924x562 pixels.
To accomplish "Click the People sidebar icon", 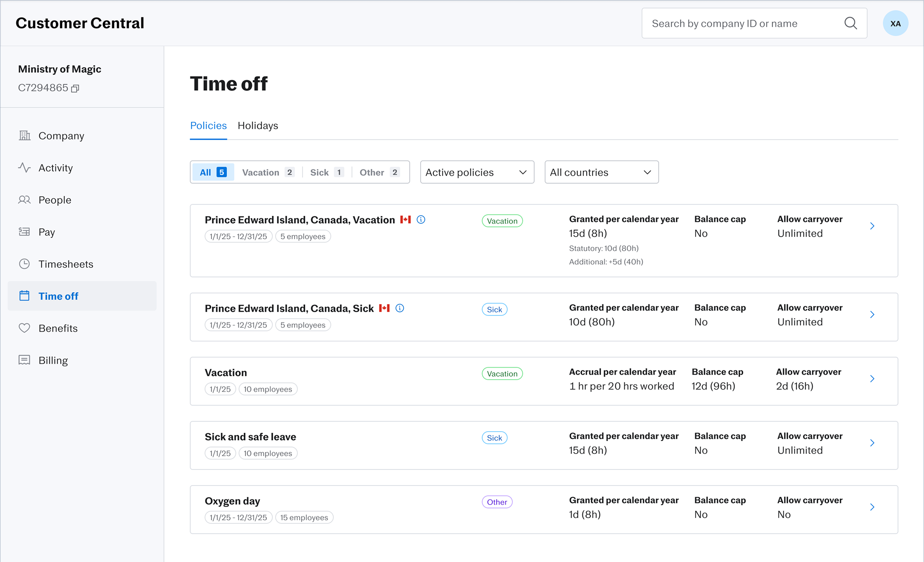I will click(x=24, y=200).
